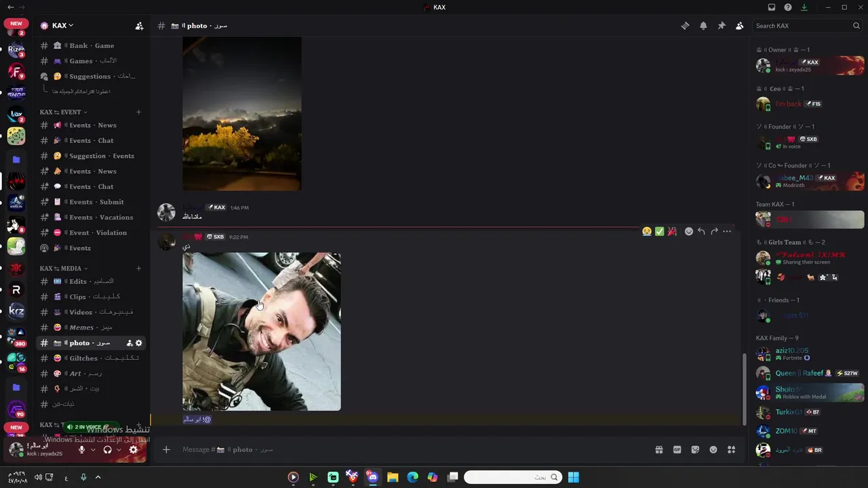Mute the microphone in user panel
868x488 pixels.
tap(82, 449)
